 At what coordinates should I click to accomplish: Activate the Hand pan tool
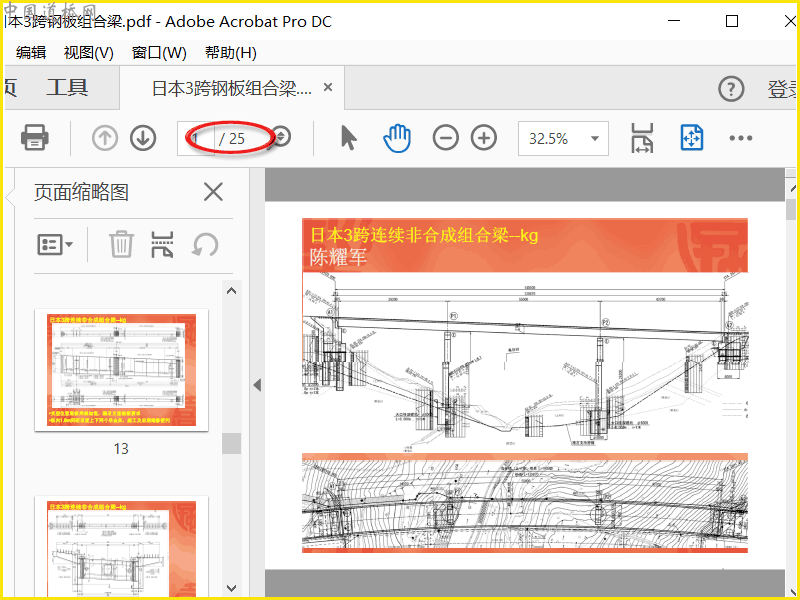pyautogui.click(x=397, y=138)
